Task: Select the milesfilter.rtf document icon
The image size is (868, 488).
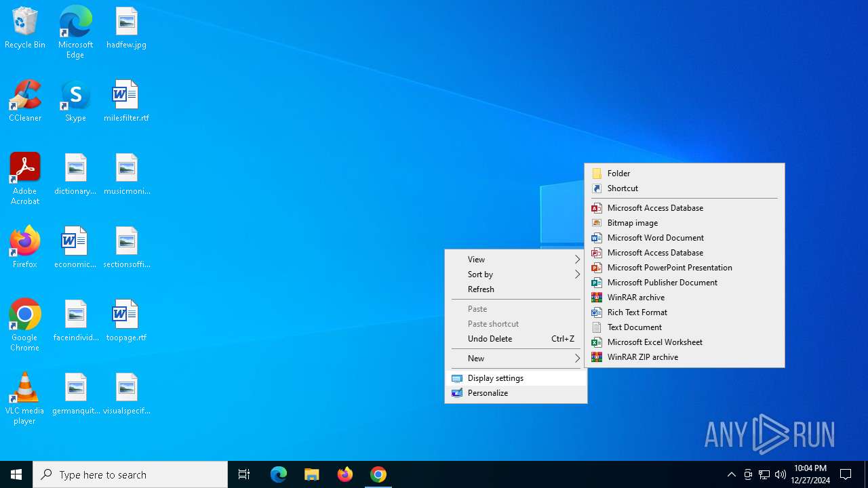Action: click(126, 102)
